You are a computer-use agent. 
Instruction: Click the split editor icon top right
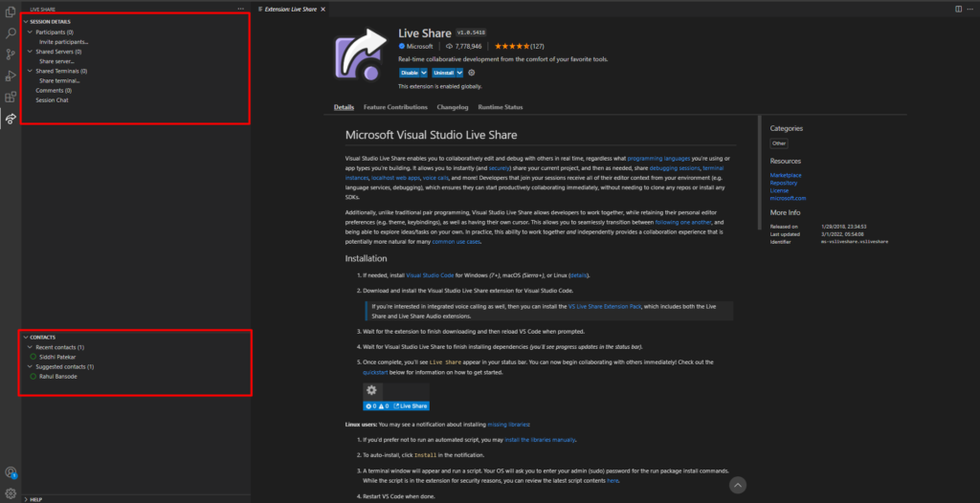(x=959, y=9)
